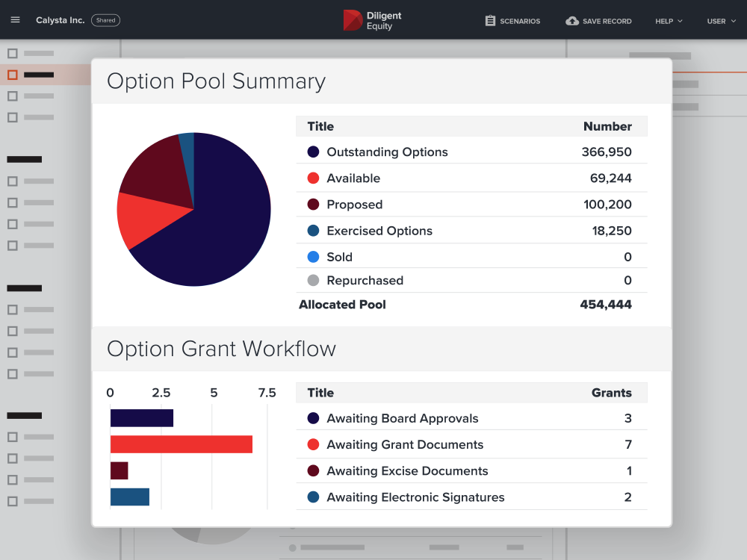
Task: Click the Outstanding Options legend dot
Action: 313,152
